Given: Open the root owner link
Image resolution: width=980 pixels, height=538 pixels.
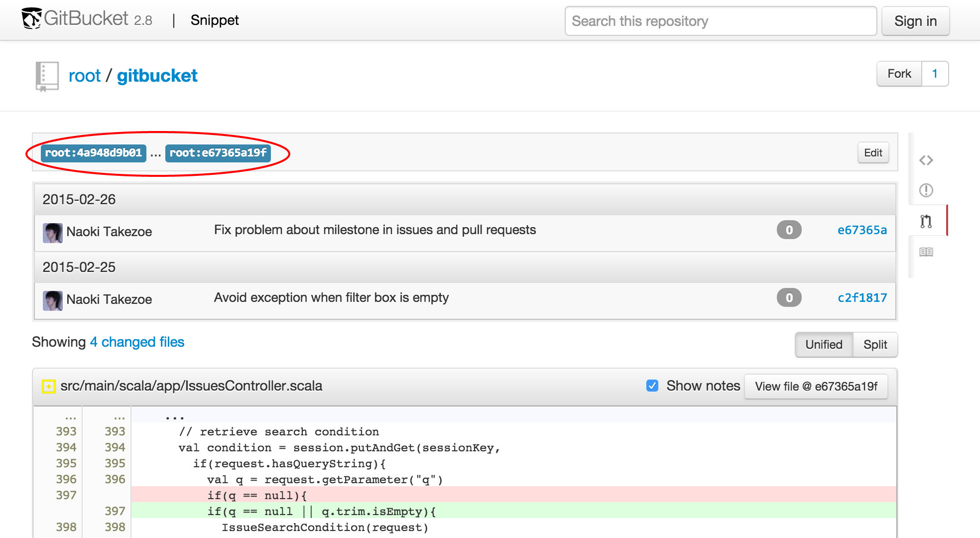Looking at the screenshot, I should (x=85, y=76).
